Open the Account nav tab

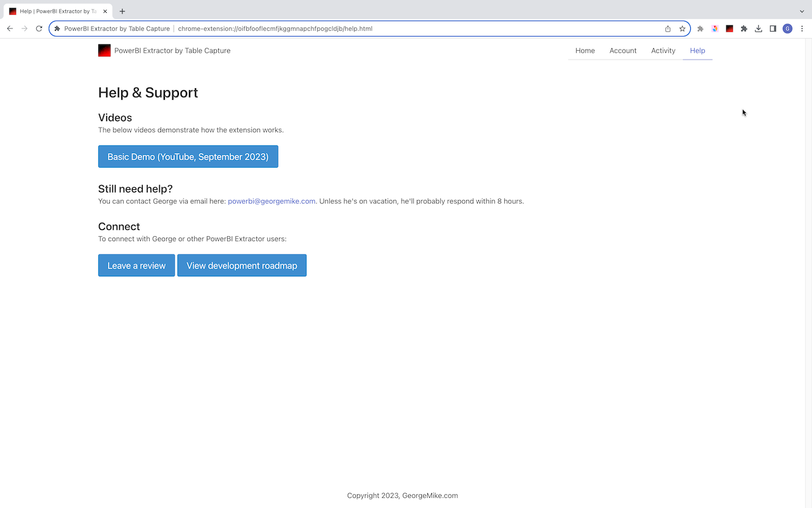tap(623, 51)
